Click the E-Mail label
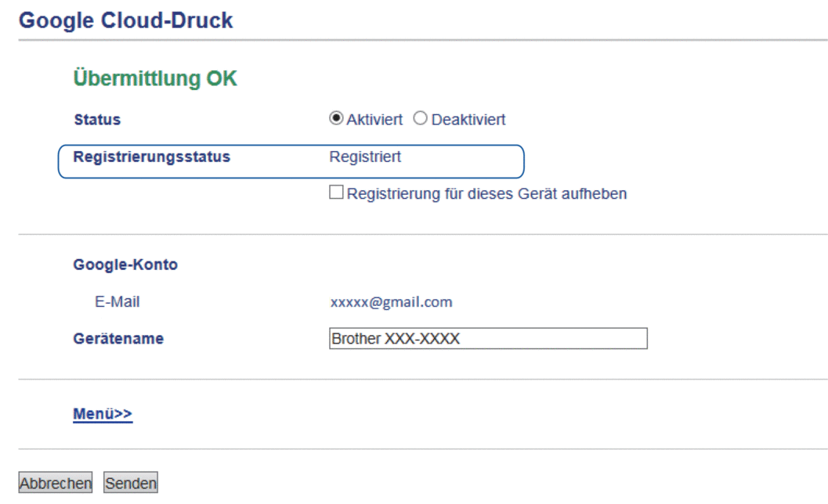 [x=118, y=302]
